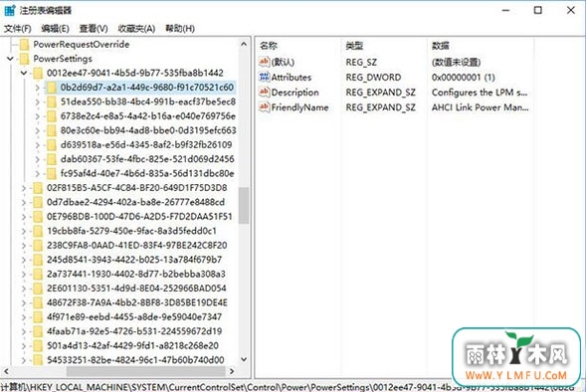
Task: Click folder icon of 0b2d69d7-a2a1-449c key
Action: tap(52, 88)
